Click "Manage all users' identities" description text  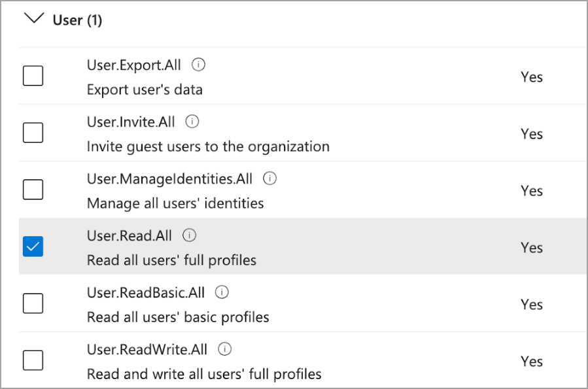[x=175, y=203]
